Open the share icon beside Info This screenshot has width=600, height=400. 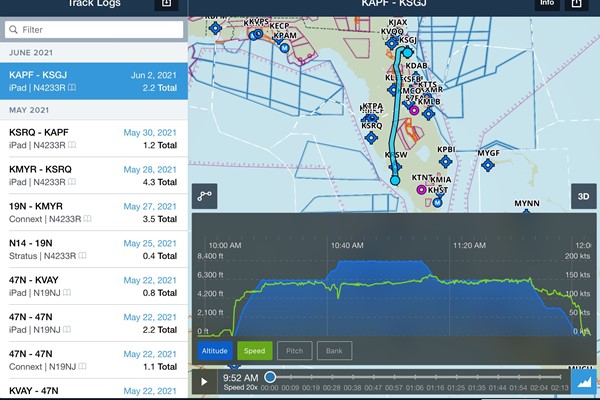[577, 4]
